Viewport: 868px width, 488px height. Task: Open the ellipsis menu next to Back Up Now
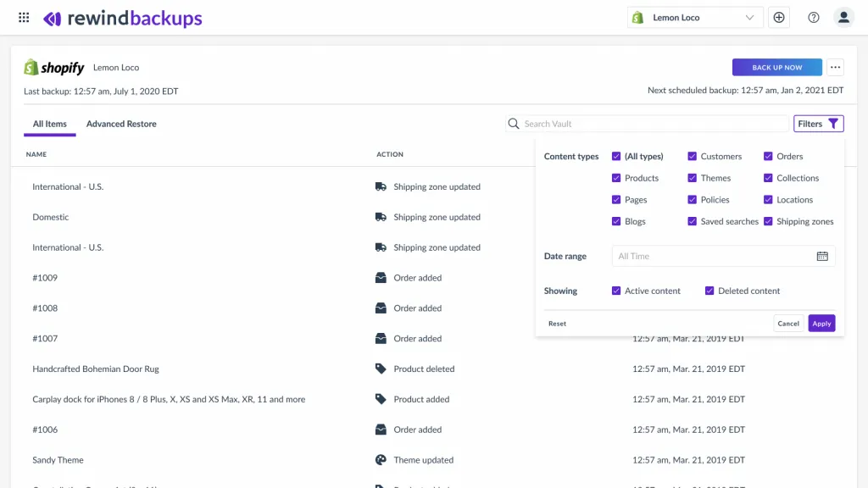pyautogui.click(x=835, y=67)
